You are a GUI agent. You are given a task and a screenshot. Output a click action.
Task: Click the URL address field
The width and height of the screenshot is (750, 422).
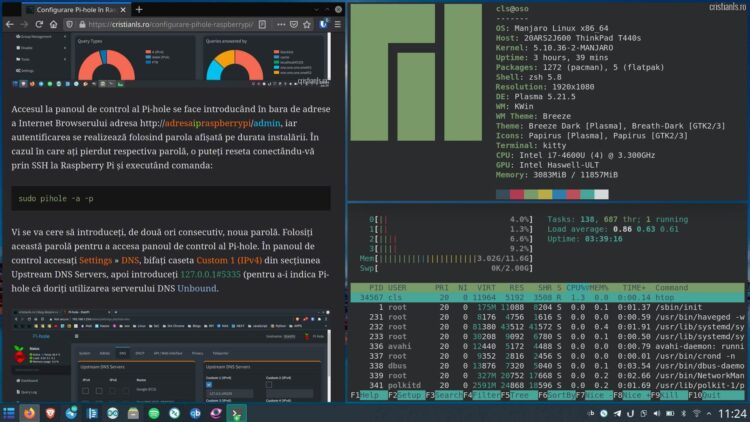coord(170,24)
